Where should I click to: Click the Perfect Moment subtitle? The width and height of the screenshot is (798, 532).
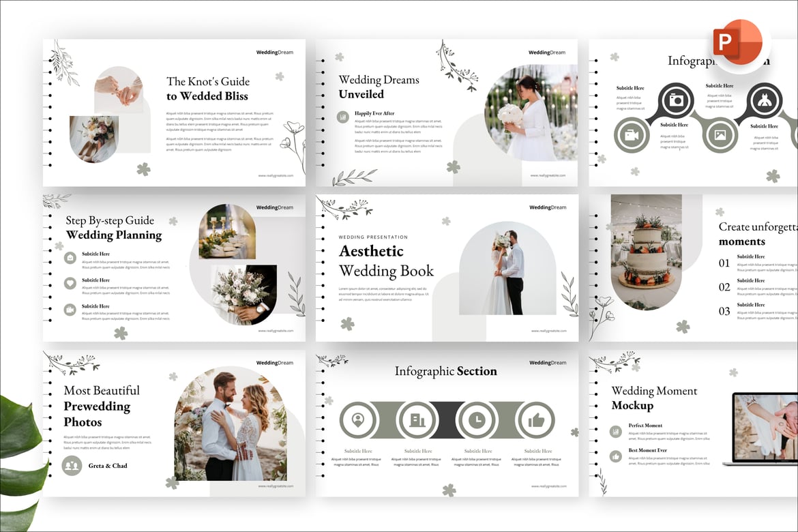pyautogui.click(x=645, y=426)
